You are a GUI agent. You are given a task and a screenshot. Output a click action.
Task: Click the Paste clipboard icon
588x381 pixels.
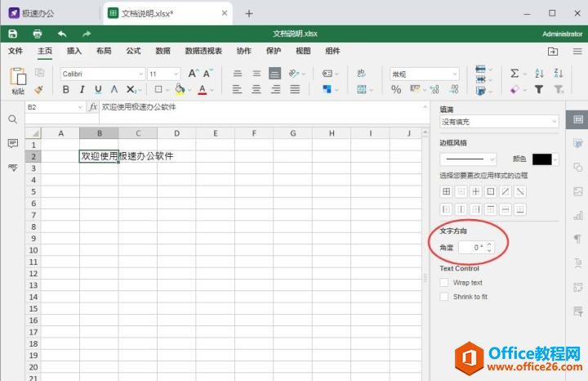click(x=18, y=77)
